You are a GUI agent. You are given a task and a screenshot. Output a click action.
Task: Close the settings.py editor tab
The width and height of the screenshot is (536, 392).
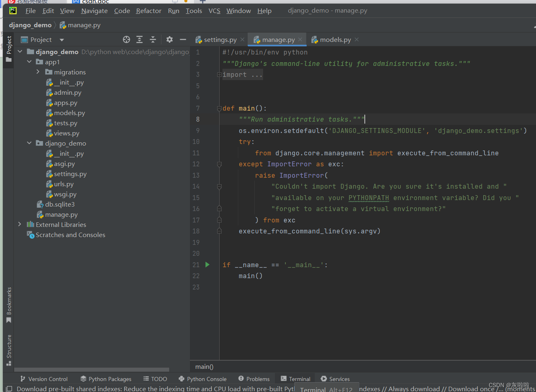click(242, 39)
